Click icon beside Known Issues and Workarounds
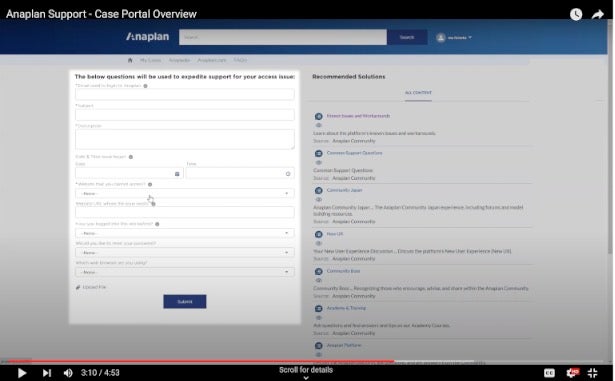This screenshot has width=615, height=381. 318,117
